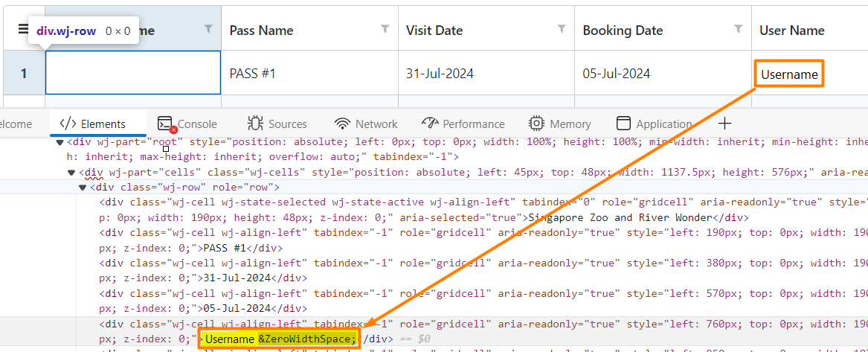Select the PASS #1 grid cell
Screen dimensions: 868x352
(309, 73)
